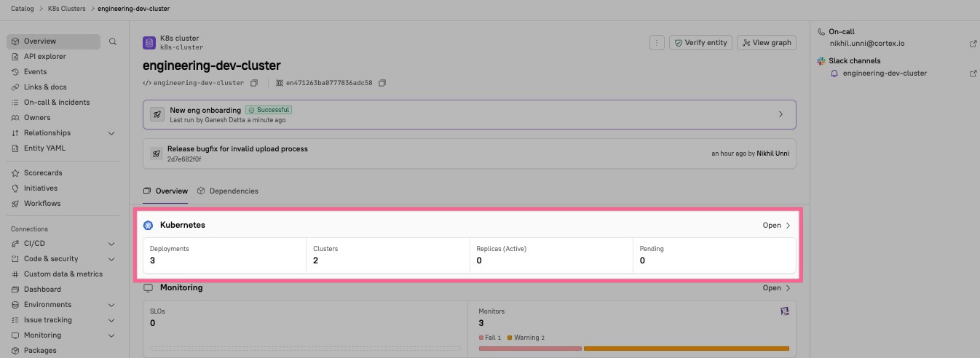Viewport: 980px width, 358px height.
Task: Click the Fail 1 legend label
Action: click(490, 338)
